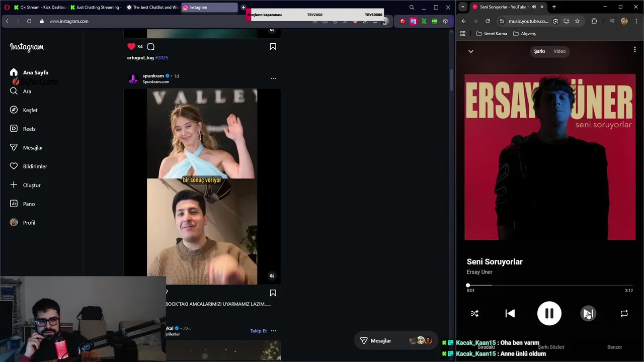Go back in Chrome window
This screenshot has height=362, width=644.
click(463, 21)
